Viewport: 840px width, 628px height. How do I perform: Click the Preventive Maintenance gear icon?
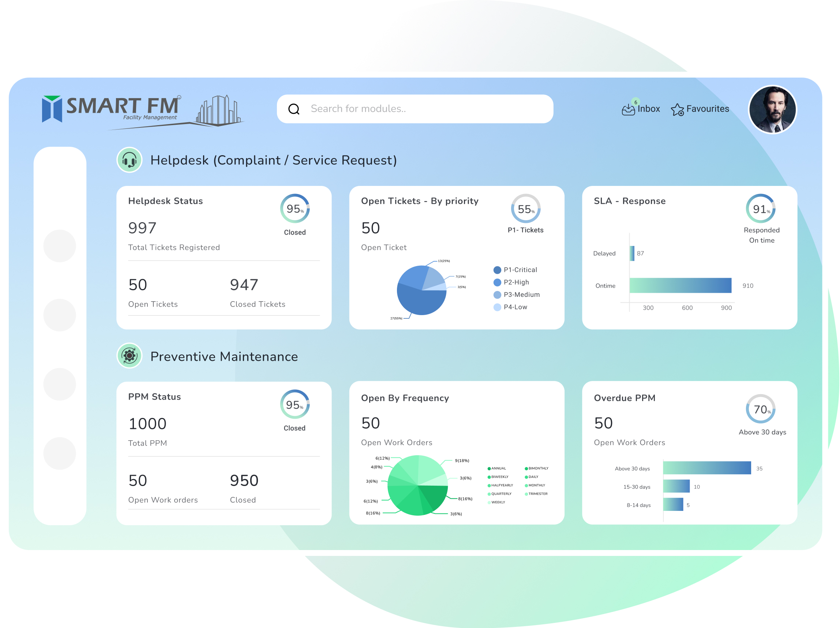[129, 356]
